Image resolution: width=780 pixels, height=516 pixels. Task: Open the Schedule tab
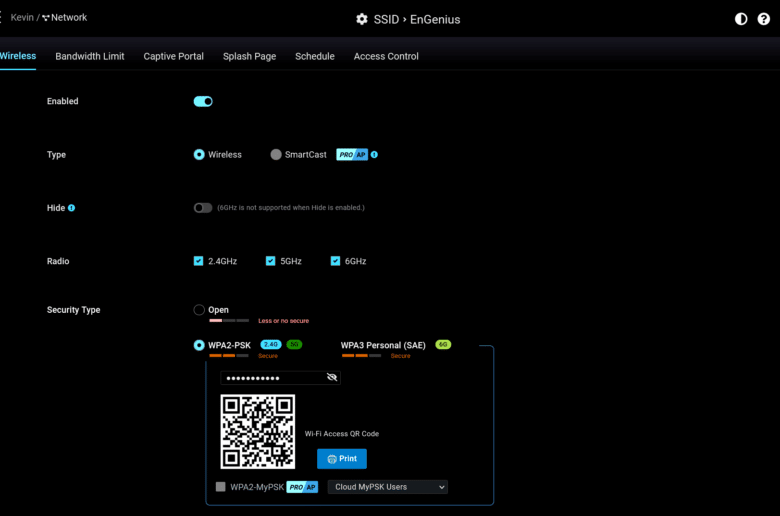315,56
